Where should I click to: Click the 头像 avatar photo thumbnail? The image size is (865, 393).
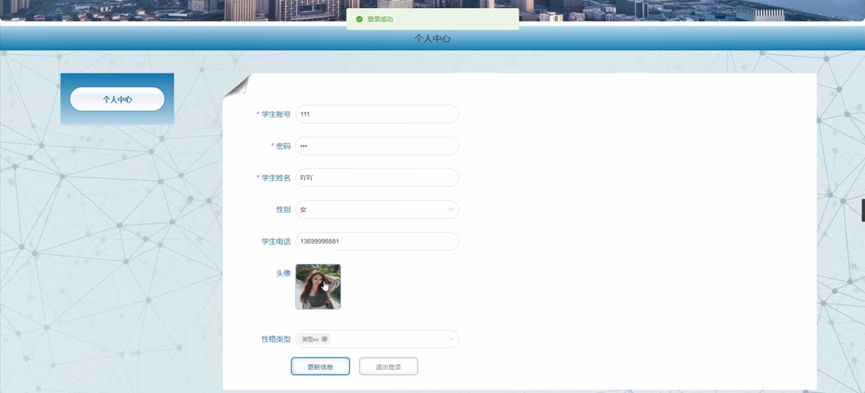click(318, 286)
